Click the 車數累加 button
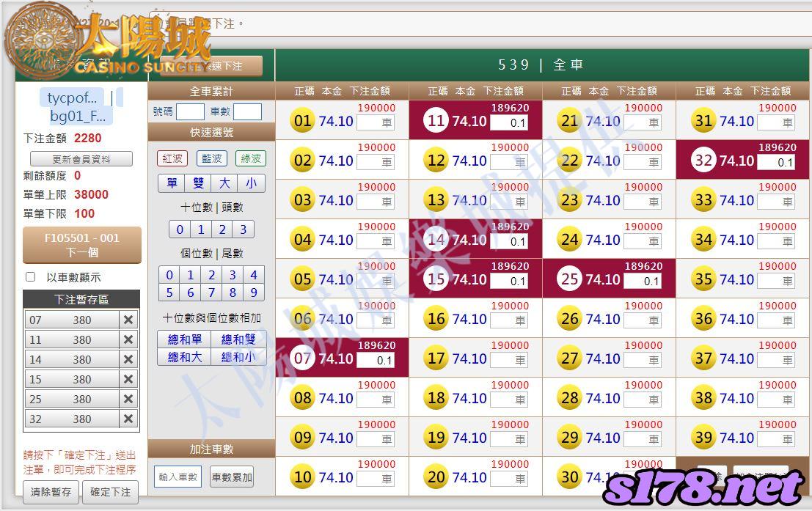This screenshot has height=511, width=812. [x=232, y=477]
